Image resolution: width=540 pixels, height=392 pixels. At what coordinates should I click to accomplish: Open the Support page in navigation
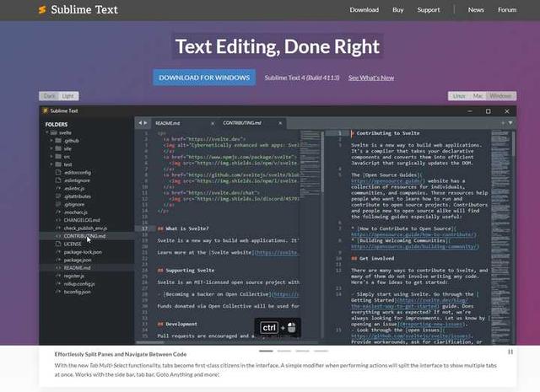tap(428, 10)
